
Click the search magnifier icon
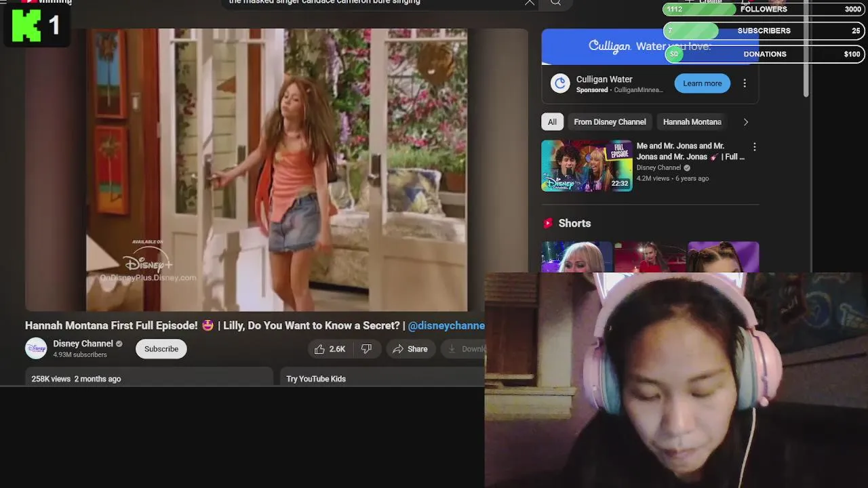click(x=555, y=3)
